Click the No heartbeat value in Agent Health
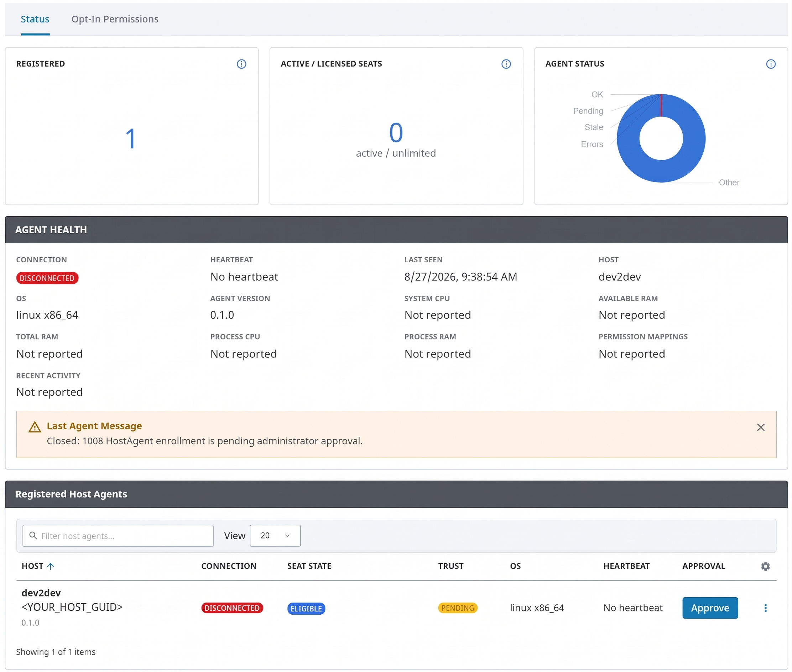 coord(244,277)
